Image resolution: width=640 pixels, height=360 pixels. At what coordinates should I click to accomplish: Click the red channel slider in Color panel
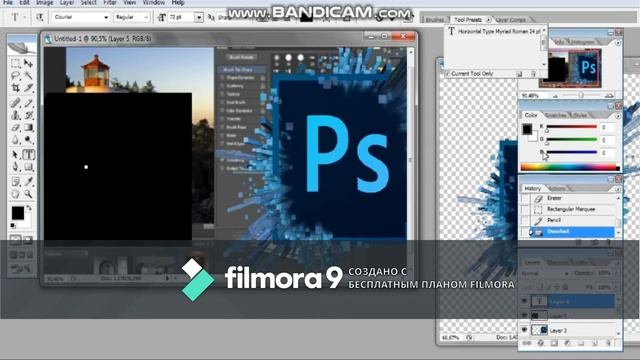tap(571, 127)
